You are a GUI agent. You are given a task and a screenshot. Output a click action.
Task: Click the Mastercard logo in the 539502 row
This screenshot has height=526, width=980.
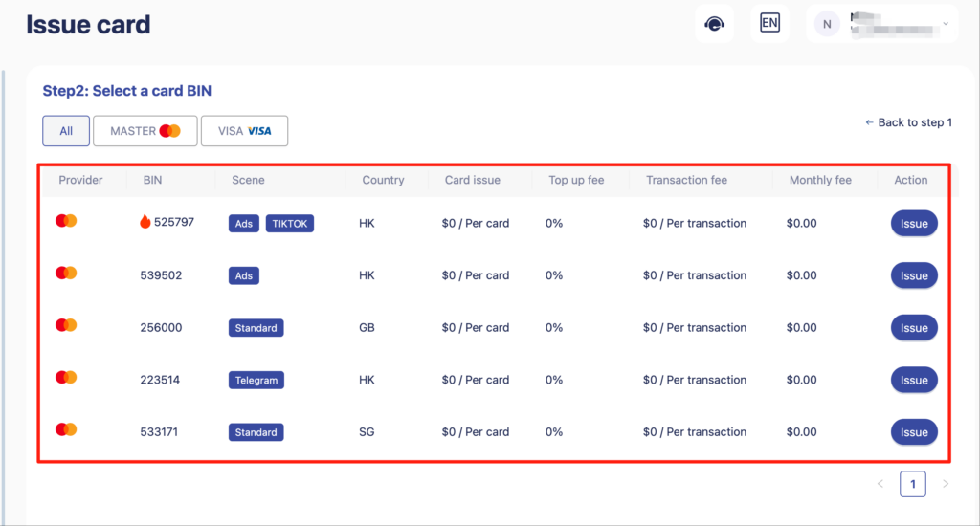point(66,274)
